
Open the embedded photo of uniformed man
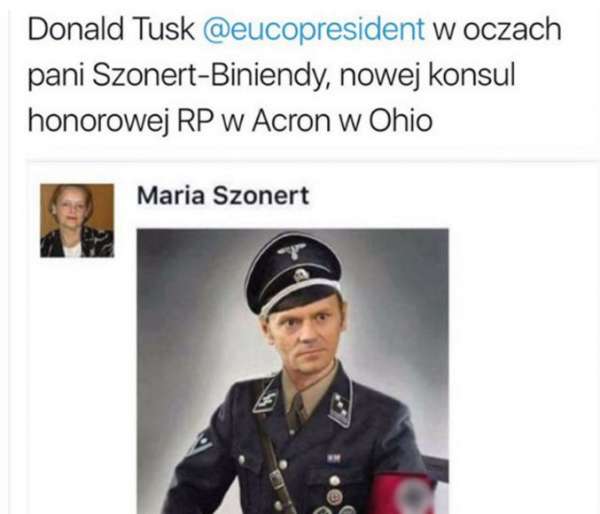(293, 371)
